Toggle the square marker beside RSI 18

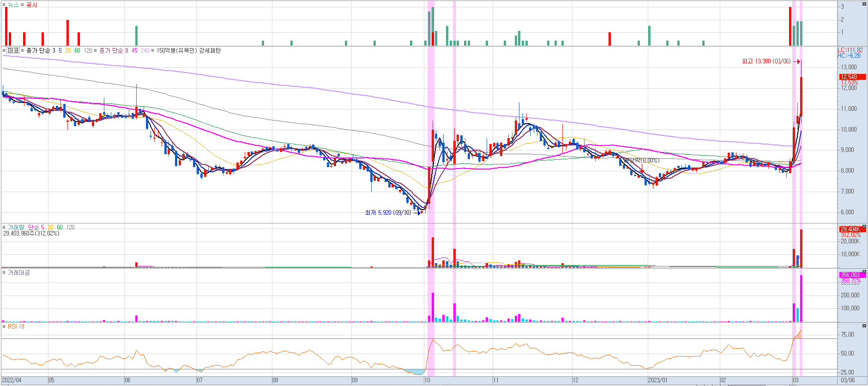(4, 326)
